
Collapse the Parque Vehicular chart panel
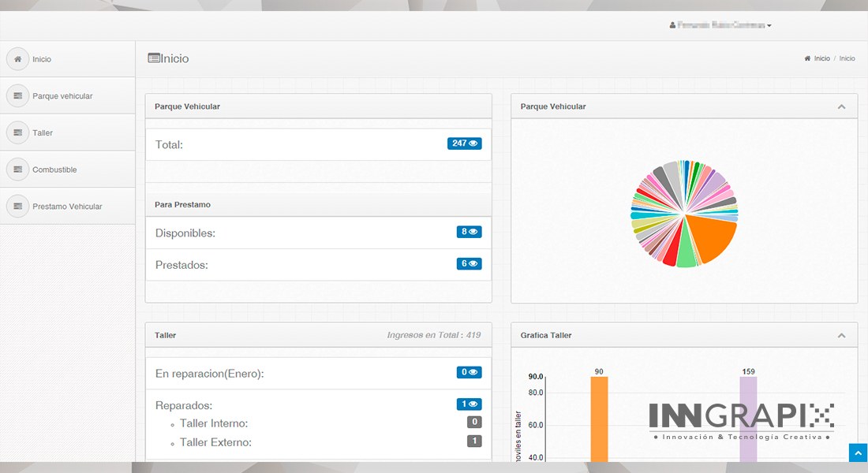coord(841,106)
